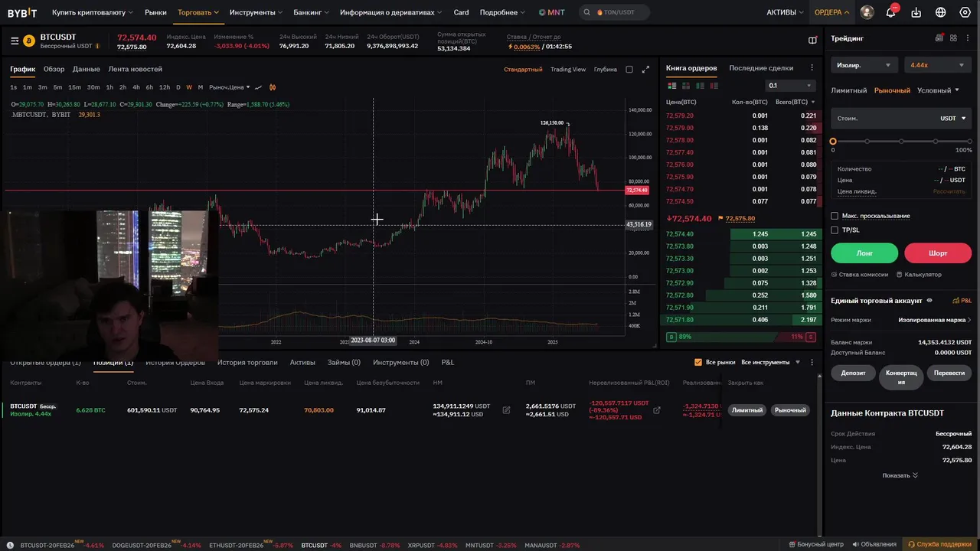Open the 4.44x leverage dropdown
The height and width of the screenshot is (551, 980).
point(938,65)
